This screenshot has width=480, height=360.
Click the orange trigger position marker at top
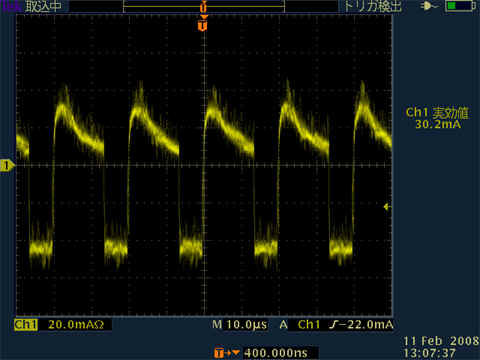(203, 23)
